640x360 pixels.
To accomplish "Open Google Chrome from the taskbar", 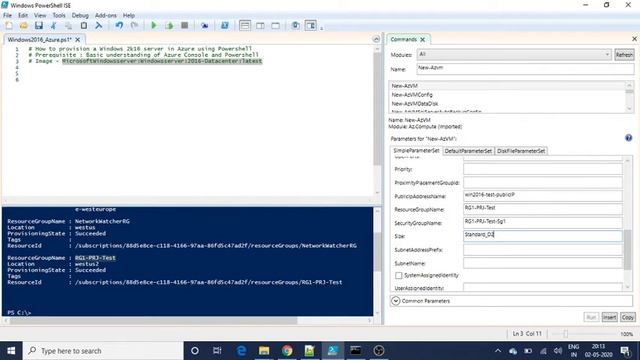I will click(x=287, y=351).
